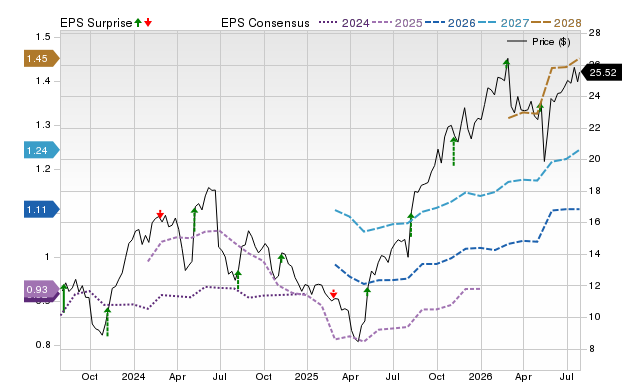Click the EPS Consensus legend title
Viewport: 640px width, 382px height.
coord(265,23)
